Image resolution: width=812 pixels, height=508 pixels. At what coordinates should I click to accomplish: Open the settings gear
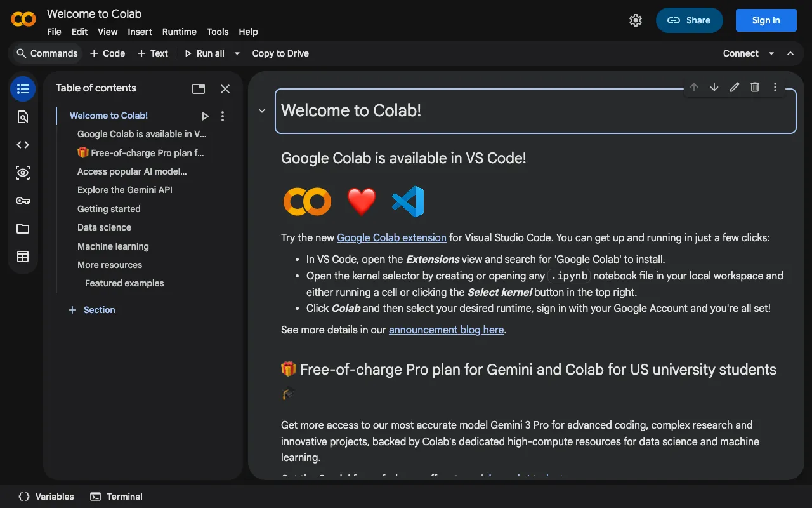636,20
